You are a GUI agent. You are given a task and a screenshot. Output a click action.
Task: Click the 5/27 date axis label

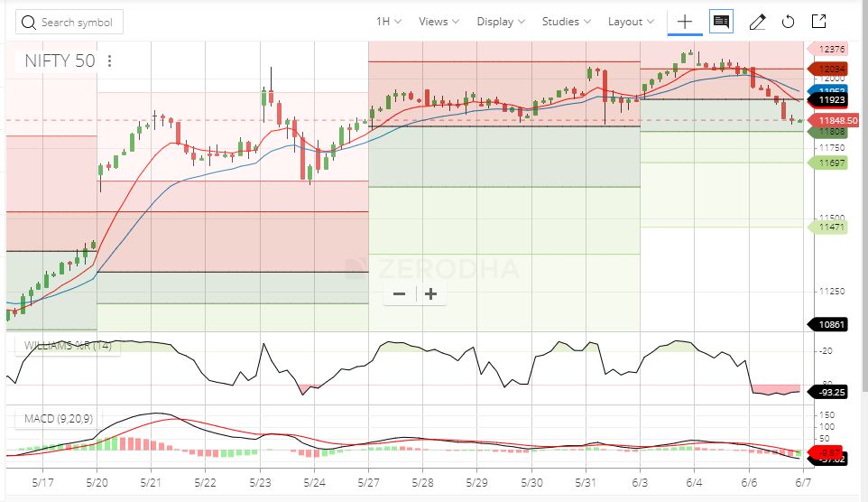pyautogui.click(x=368, y=483)
